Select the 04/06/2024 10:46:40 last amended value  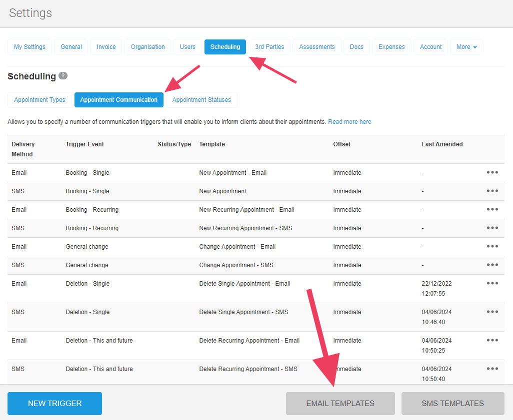click(437, 317)
